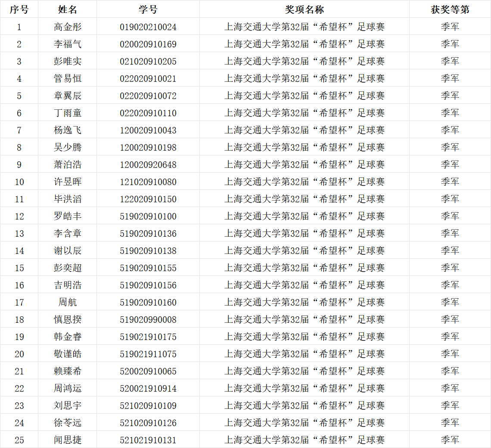Screen dimensions: 491x448
Task: Select the name cell 章翼辰
Action: (67, 96)
